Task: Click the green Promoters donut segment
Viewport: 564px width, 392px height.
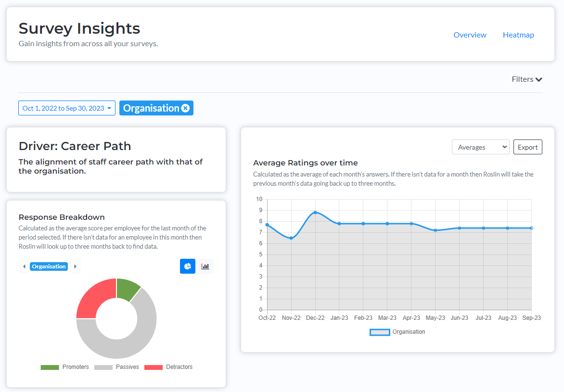Action: pyautogui.click(x=128, y=289)
